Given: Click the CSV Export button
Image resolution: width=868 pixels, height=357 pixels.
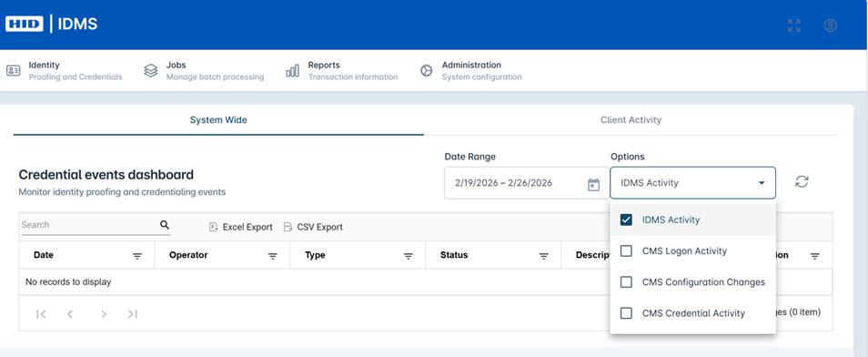Looking at the screenshot, I should (313, 227).
